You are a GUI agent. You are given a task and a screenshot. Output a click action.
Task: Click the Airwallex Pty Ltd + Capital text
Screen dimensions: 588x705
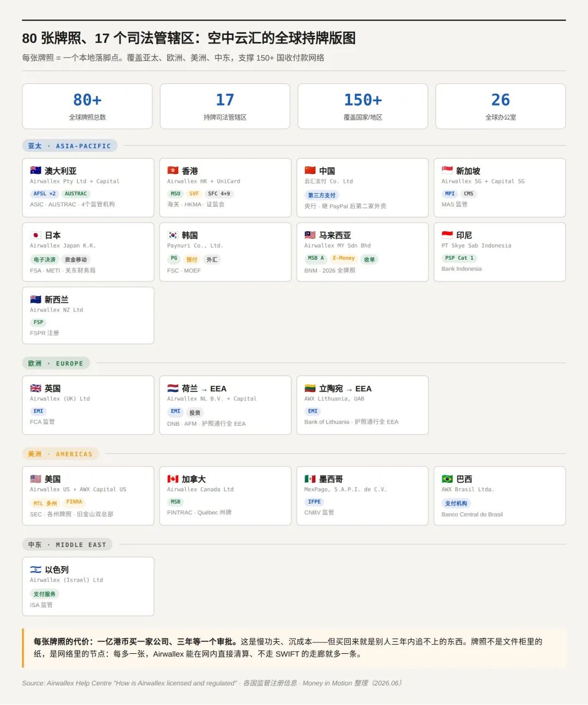pyautogui.click(x=75, y=181)
